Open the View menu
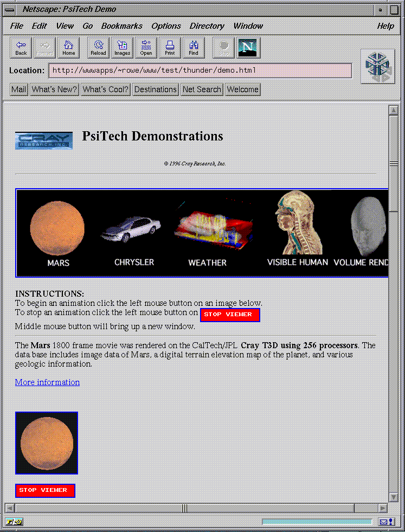Screen dimensions: 405x532 click(x=65, y=26)
